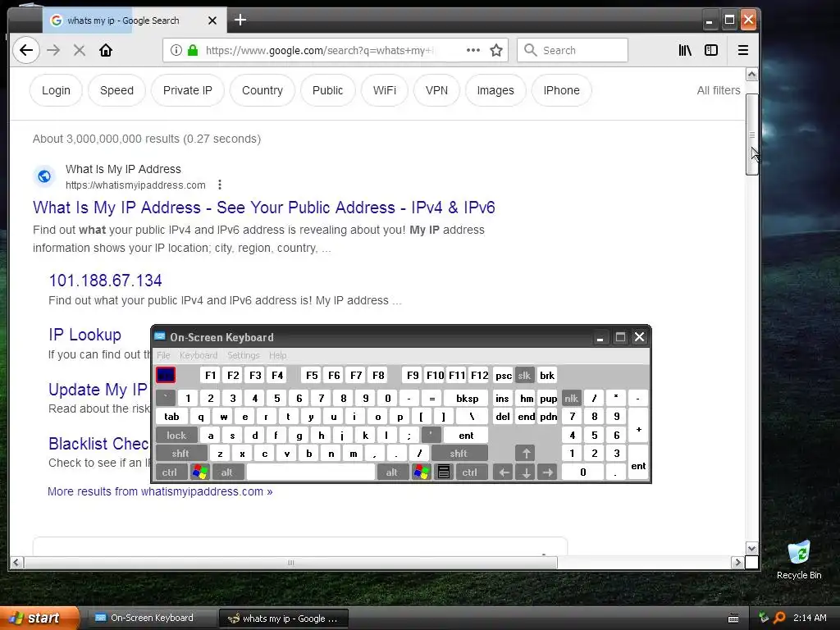Bookmark this page with the star icon
Screen dimensions: 840x630
496,50
